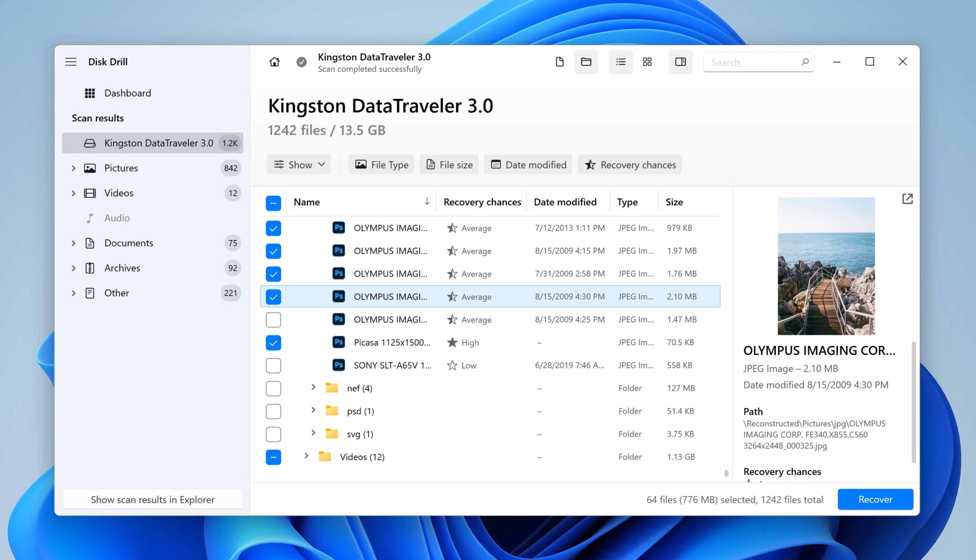Image resolution: width=976 pixels, height=560 pixels.
Task: Check the SONY SLT-A65V file checkbox
Action: pyautogui.click(x=273, y=365)
